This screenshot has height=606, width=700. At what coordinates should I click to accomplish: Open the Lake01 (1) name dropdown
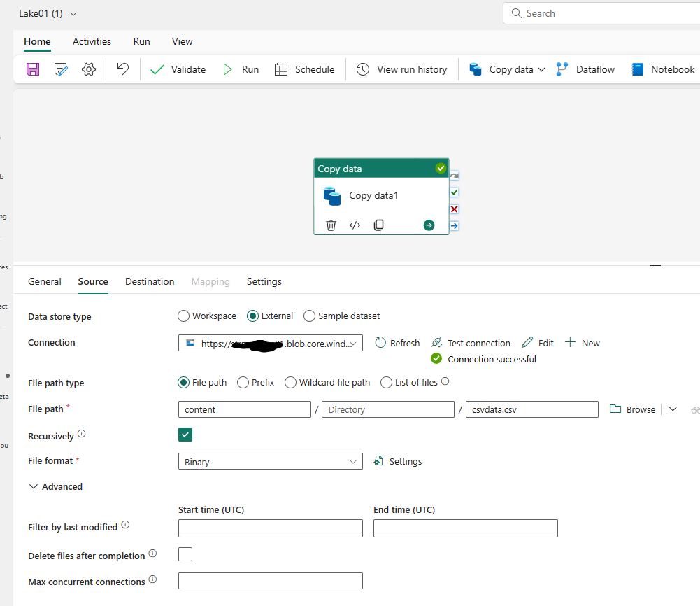(48, 14)
